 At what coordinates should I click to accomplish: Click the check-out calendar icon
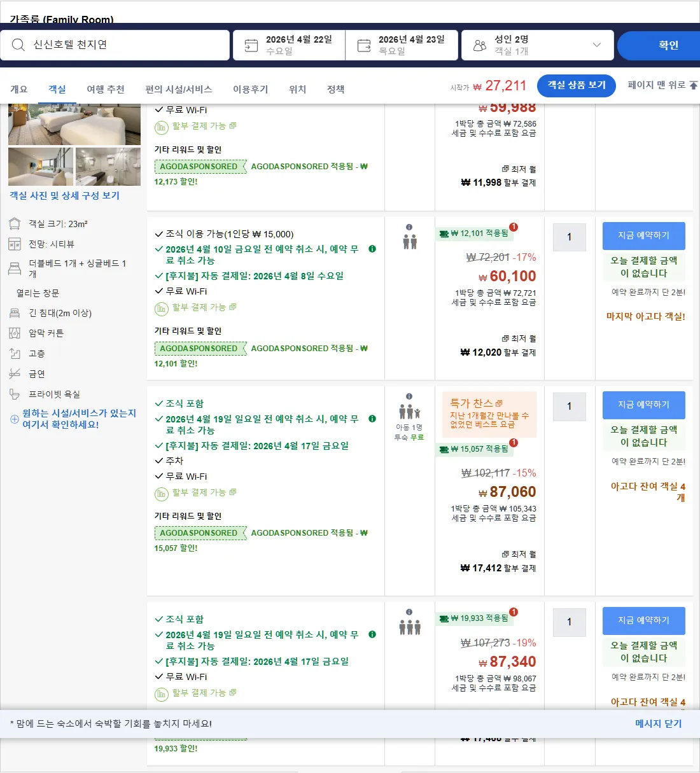click(364, 46)
